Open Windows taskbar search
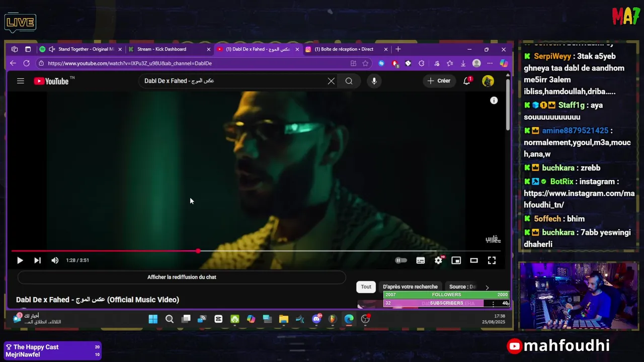 click(x=170, y=319)
